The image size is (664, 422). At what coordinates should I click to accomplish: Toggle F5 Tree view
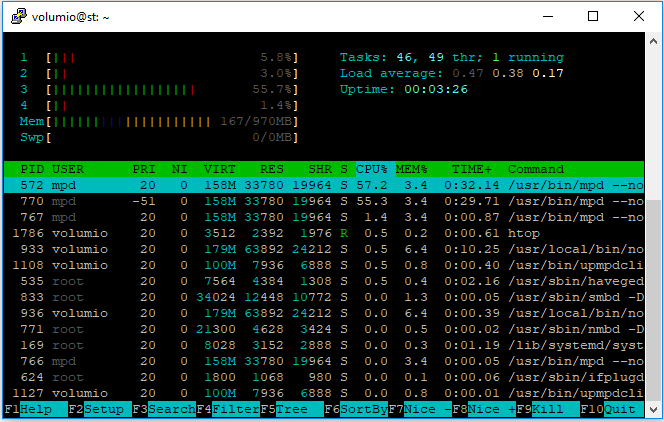point(292,409)
